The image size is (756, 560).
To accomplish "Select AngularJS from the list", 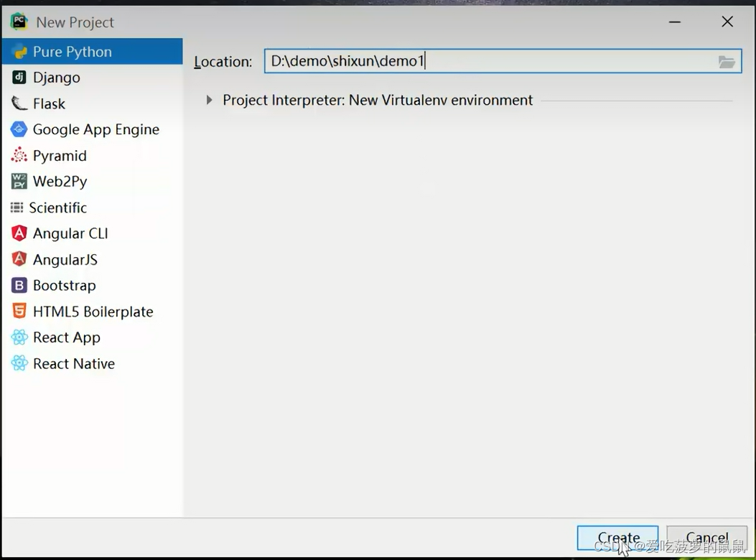I will pyautogui.click(x=92, y=259).
